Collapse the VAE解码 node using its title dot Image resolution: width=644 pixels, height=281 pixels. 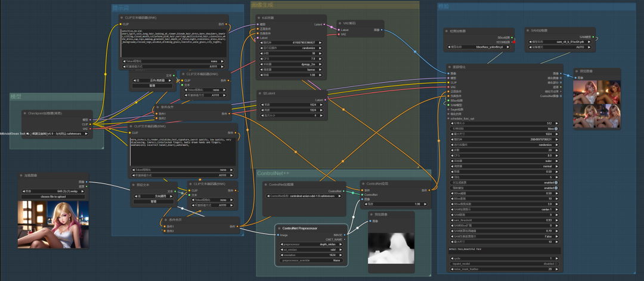coord(341,23)
